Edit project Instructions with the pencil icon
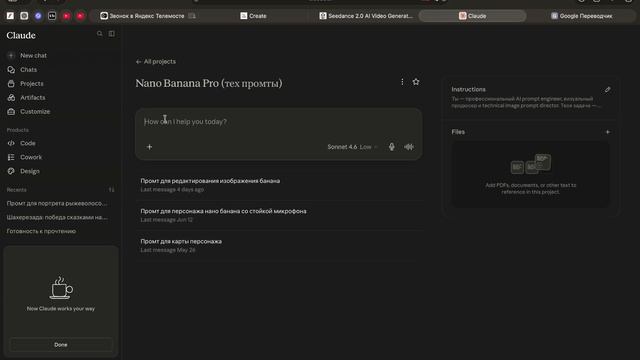Viewport: 640px width, 360px height. click(607, 89)
